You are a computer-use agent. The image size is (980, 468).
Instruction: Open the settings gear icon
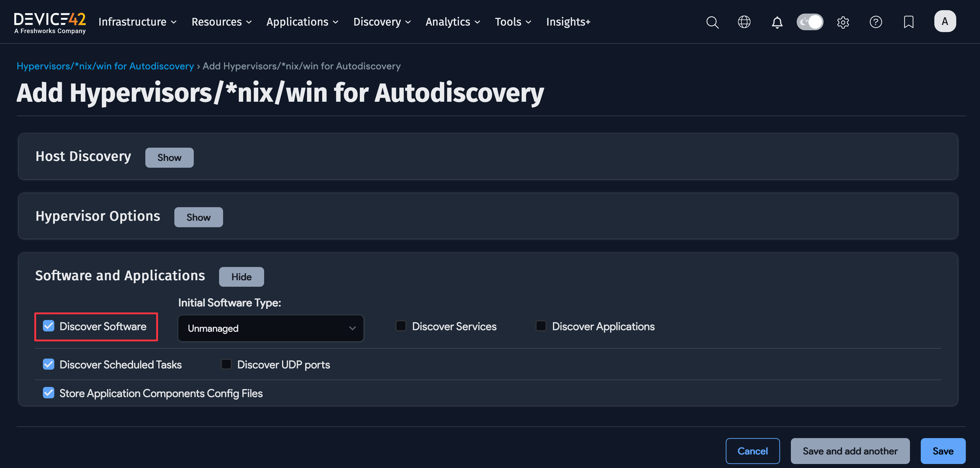(x=843, y=22)
